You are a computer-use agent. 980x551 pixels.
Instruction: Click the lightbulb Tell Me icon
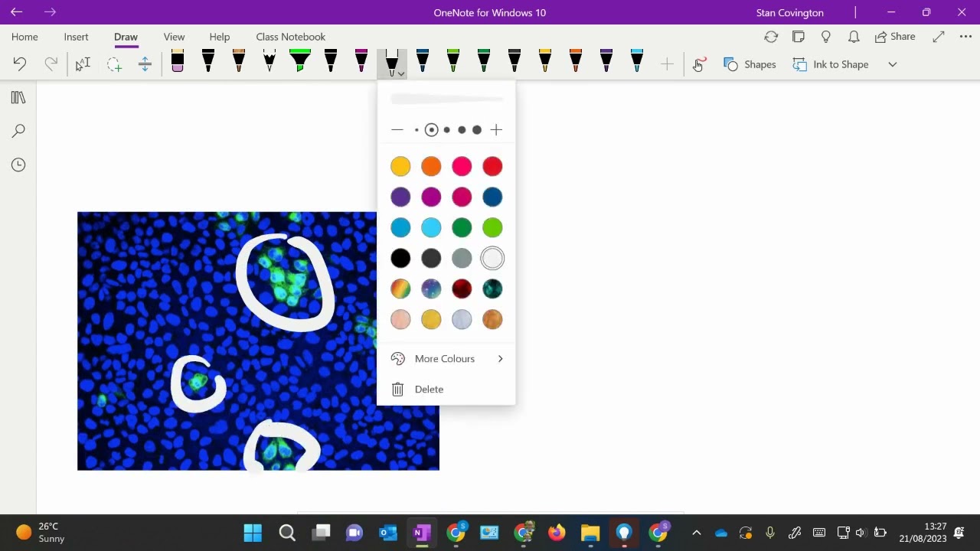826,37
